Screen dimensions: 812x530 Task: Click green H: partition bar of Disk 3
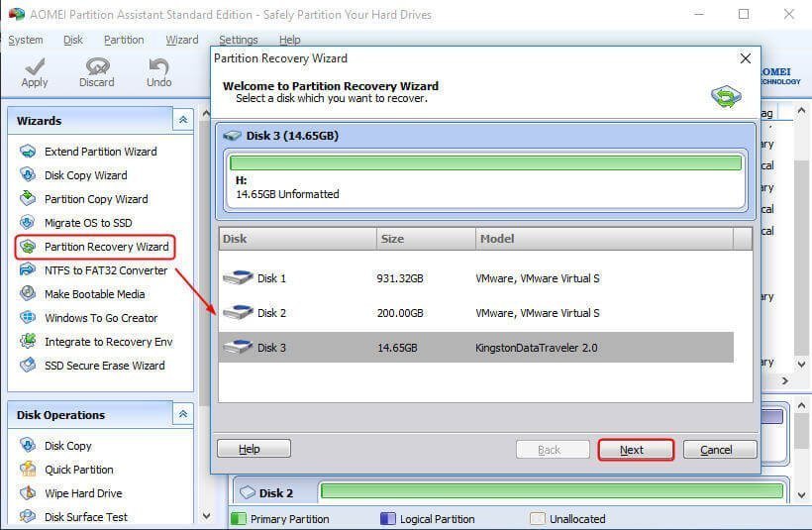(x=485, y=163)
